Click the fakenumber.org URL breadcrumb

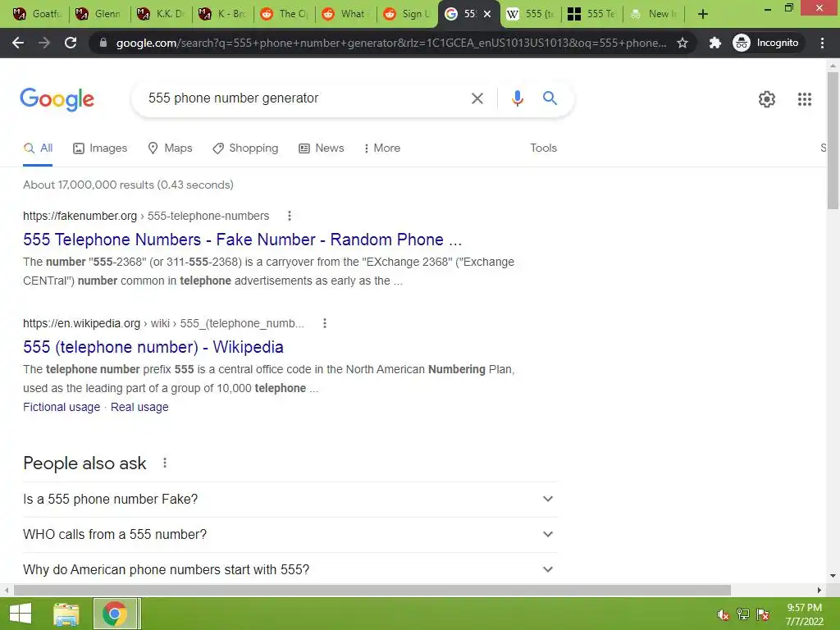click(146, 216)
